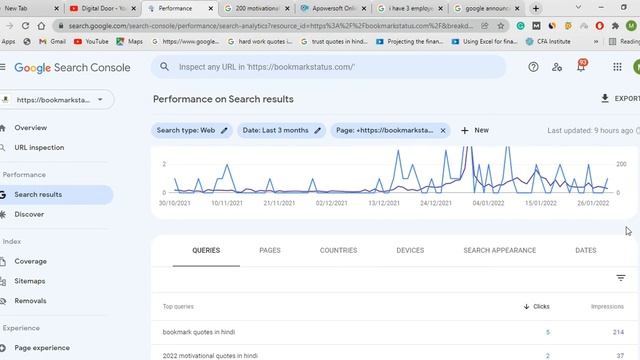Image resolution: width=640 pixels, height=360 pixels.
Task: Show more bookmarks chevron
Action: [596, 41]
